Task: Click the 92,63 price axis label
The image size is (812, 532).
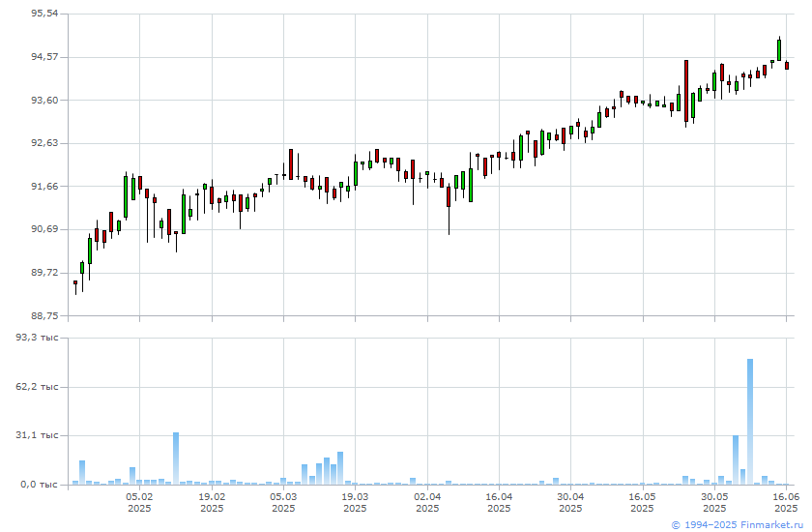Action: click(45, 143)
